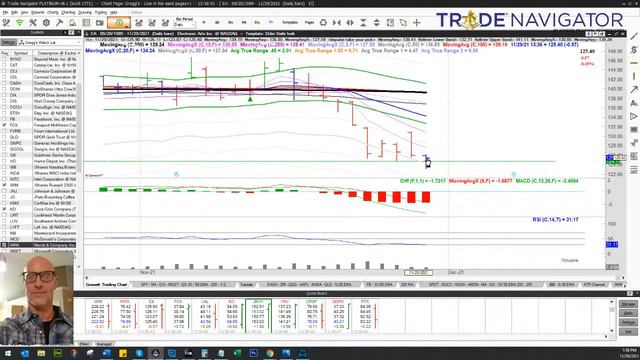Select the UAL quote board cell
This screenshot has height=360, width=640.
(x=205, y=315)
